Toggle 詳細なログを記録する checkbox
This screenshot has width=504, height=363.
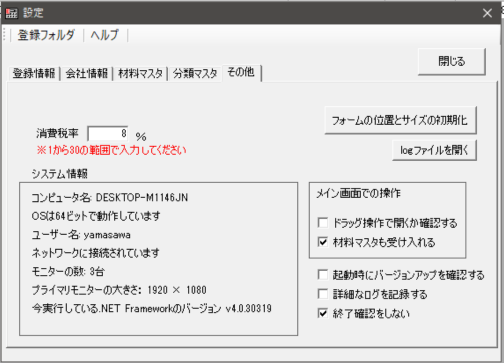click(323, 294)
